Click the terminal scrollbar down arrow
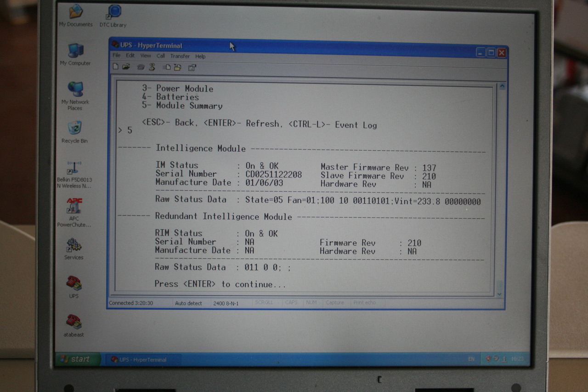This screenshot has width=588, height=392. 500,294
